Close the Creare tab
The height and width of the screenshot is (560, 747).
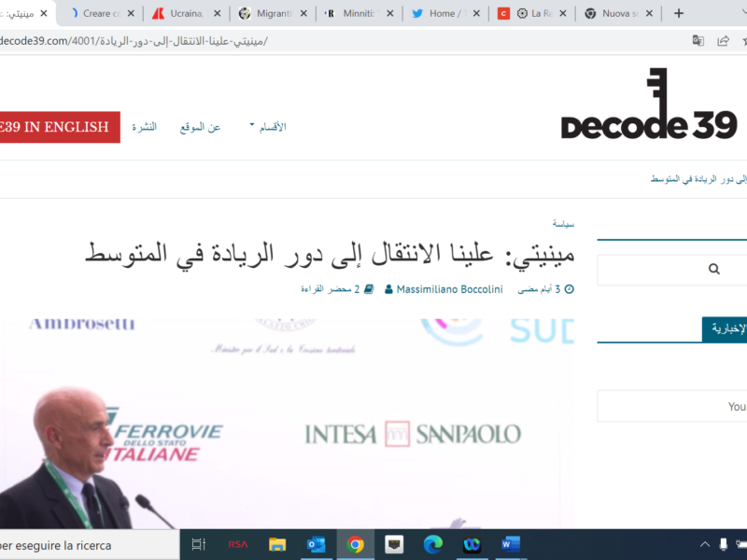131,13
